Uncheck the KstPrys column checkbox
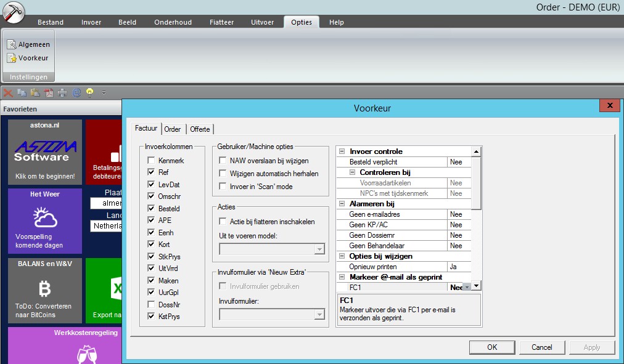The width and height of the screenshot is (624, 364). point(151,317)
